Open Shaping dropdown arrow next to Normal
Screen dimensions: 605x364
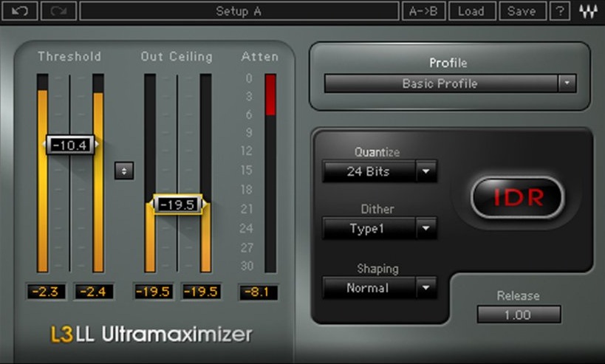point(426,288)
